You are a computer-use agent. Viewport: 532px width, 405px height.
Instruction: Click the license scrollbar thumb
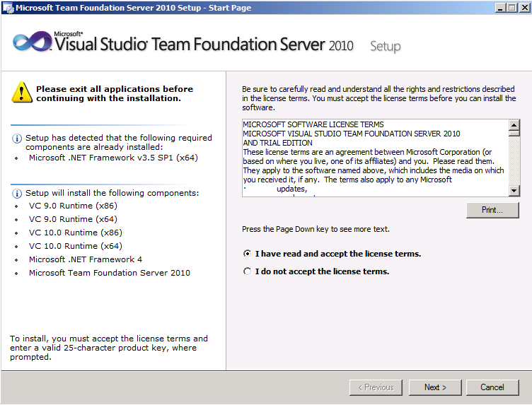[514, 133]
